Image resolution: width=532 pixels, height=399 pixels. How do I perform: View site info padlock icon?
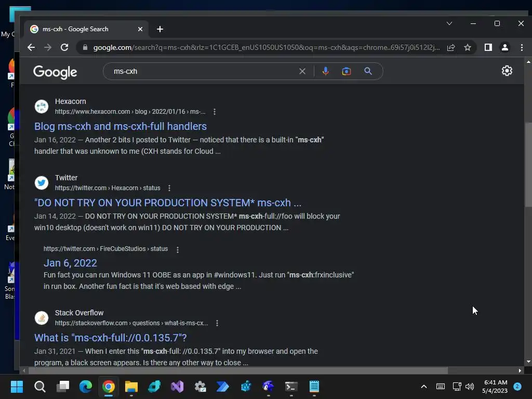pos(85,47)
